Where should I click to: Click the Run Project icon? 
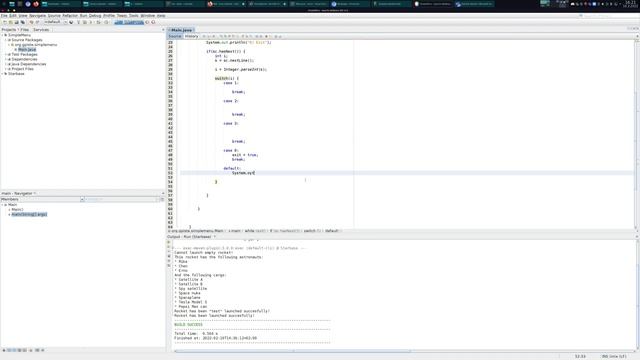[x=91, y=22]
